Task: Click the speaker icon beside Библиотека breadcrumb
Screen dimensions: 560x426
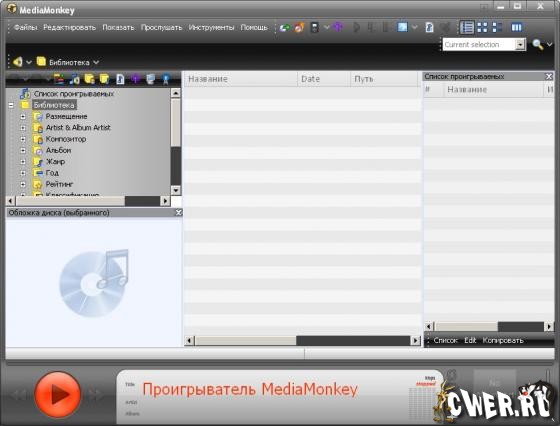Action: [x=18, y=62]
